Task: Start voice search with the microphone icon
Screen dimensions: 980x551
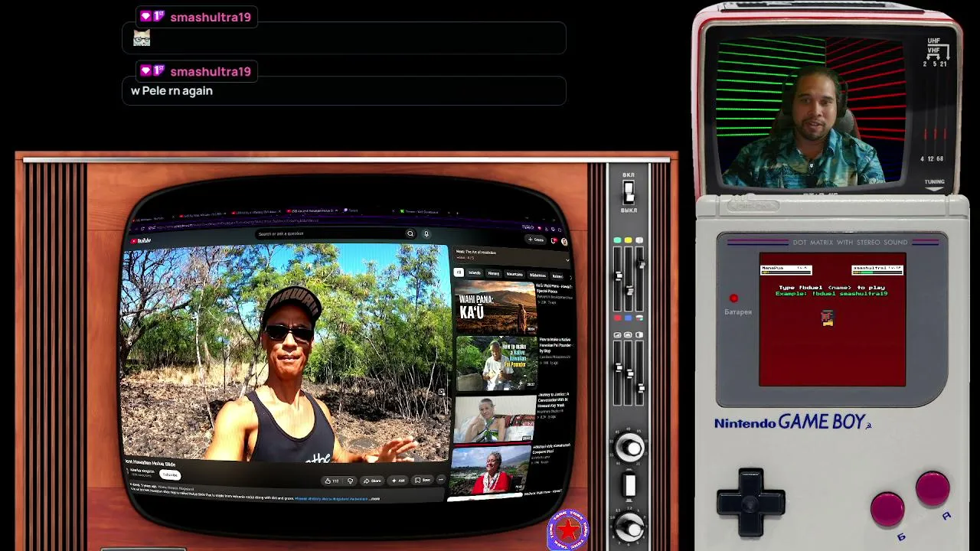Action: 426,234
